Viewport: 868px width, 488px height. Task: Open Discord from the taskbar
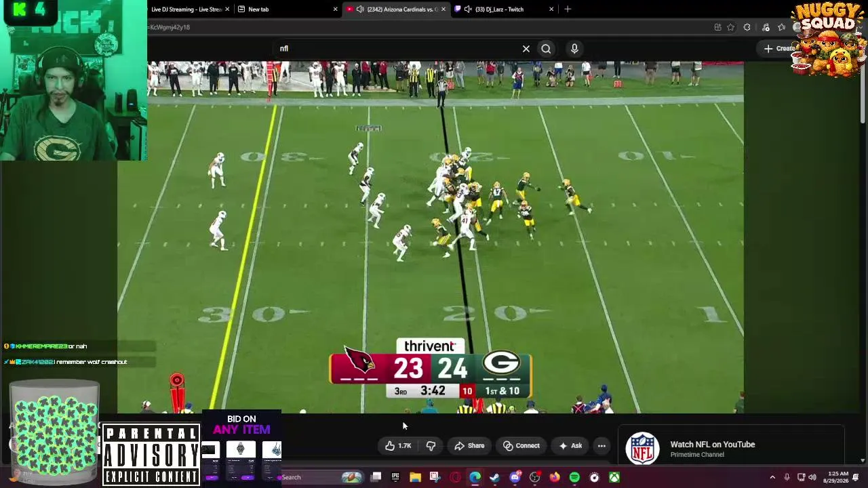pos(515,477)
